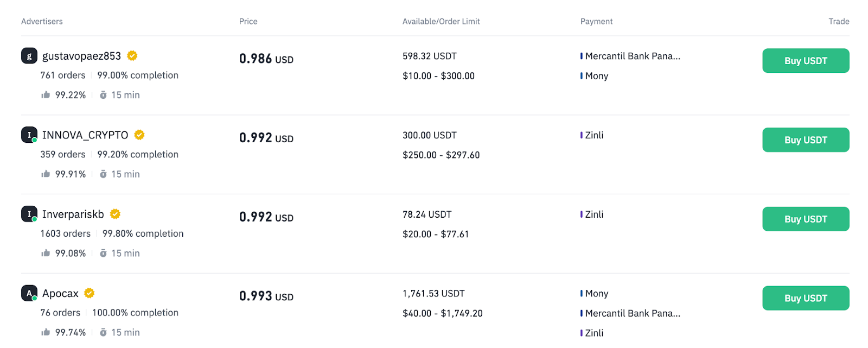This screenshot has width=868, height=348.
Task: Click the timer icon in INNOVA_CRYPTO's row
Action: (103, 174)
